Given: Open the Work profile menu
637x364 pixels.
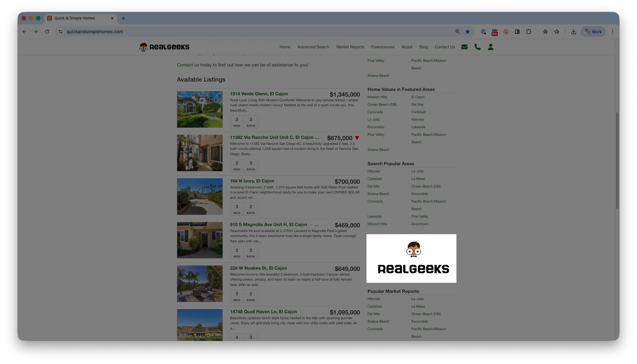Looking at the screenshot, I should tap(593, 32).
